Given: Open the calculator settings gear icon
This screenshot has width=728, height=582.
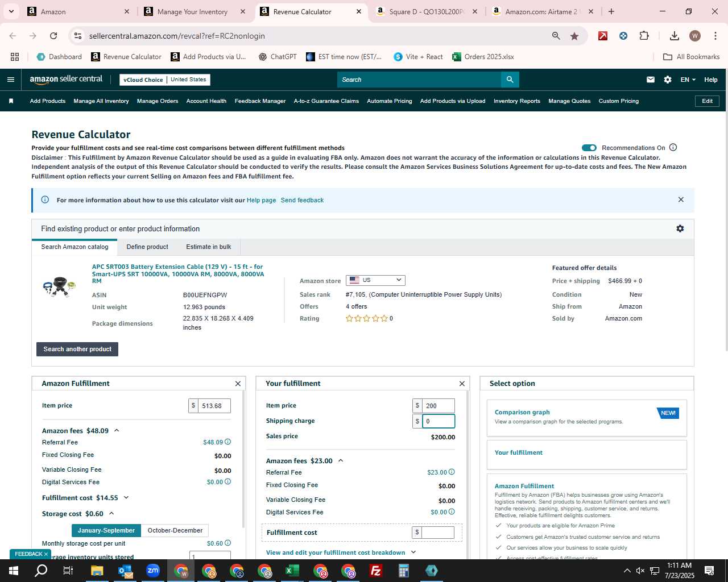Looking at the screenshot, I should [680, 228].
